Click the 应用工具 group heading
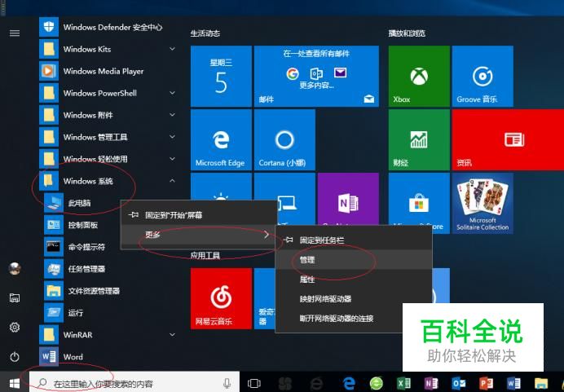Screen dimensions: 564x392 tap(205, 256)
